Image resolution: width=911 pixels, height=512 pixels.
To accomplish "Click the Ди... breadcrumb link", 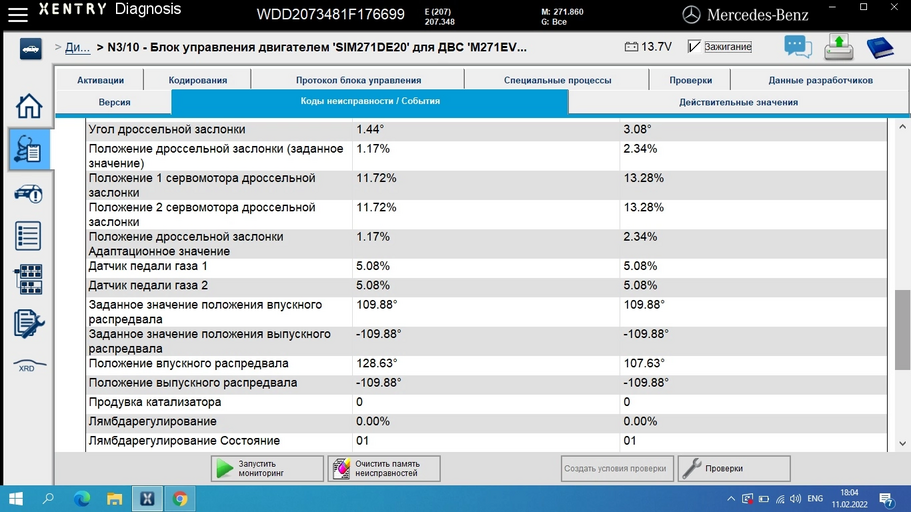I will click(77, 47).
